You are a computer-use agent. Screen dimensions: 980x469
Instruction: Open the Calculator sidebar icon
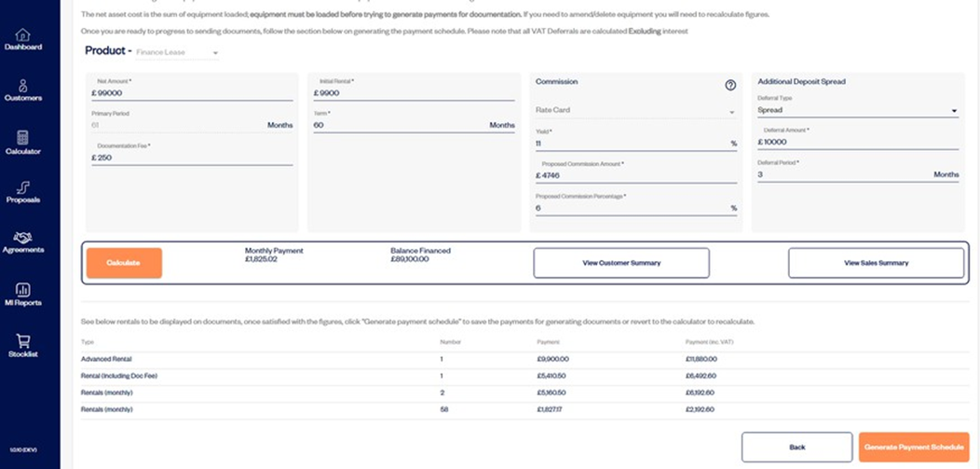[22, 138]
